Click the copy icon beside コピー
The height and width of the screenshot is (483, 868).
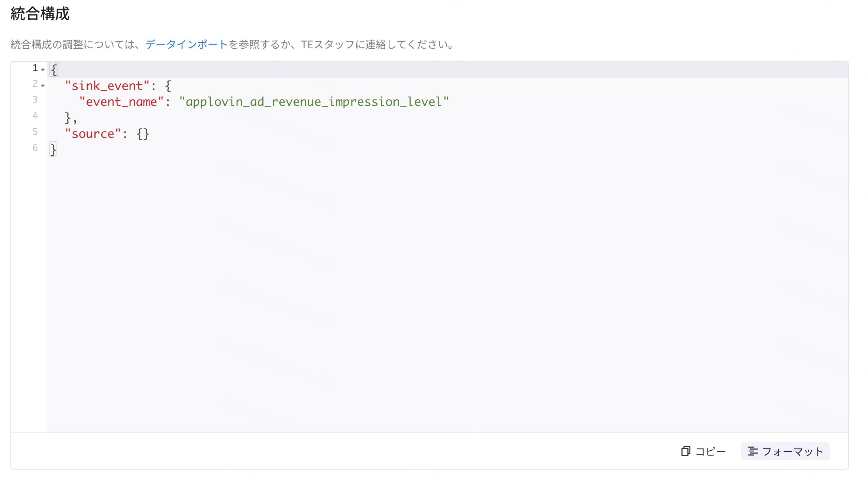click(x=686, y=451)
